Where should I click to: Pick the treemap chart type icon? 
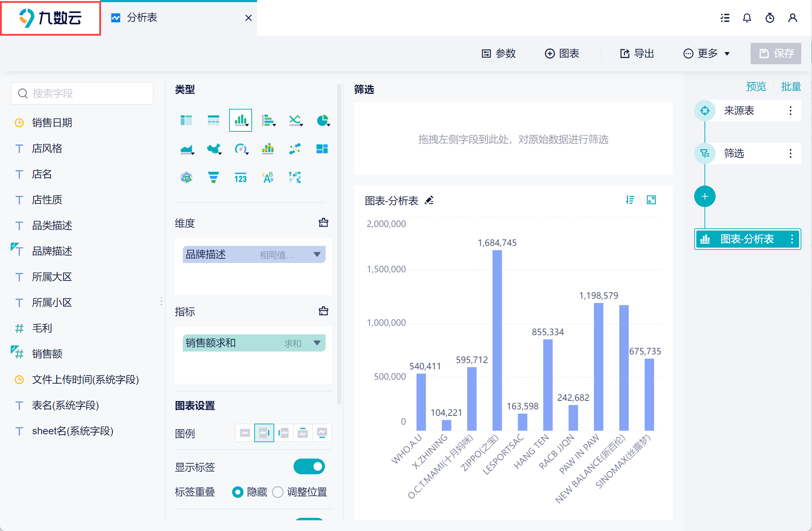(322, 149)
